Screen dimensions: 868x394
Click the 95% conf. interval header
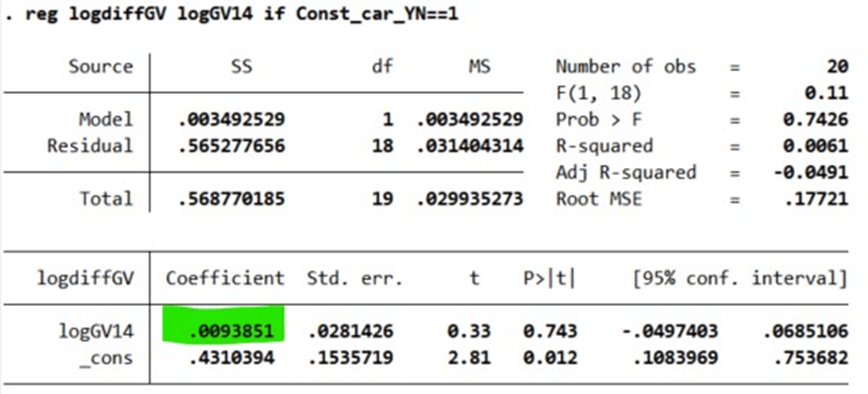(x=740, y=278)
